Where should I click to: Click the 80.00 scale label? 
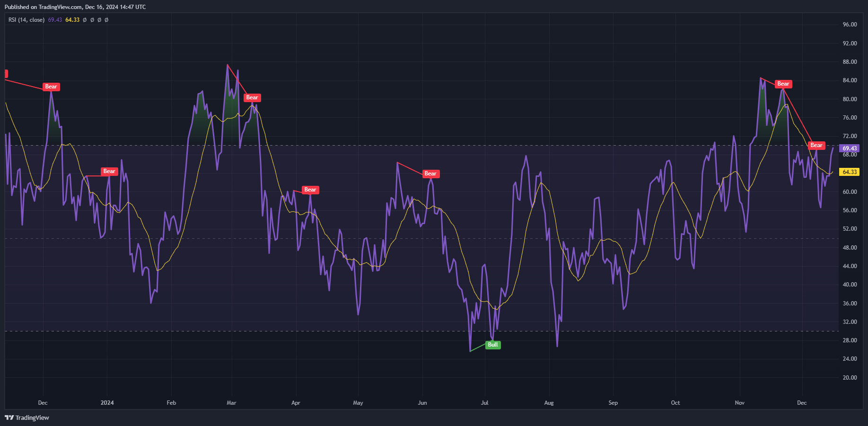tap(850, 99)
